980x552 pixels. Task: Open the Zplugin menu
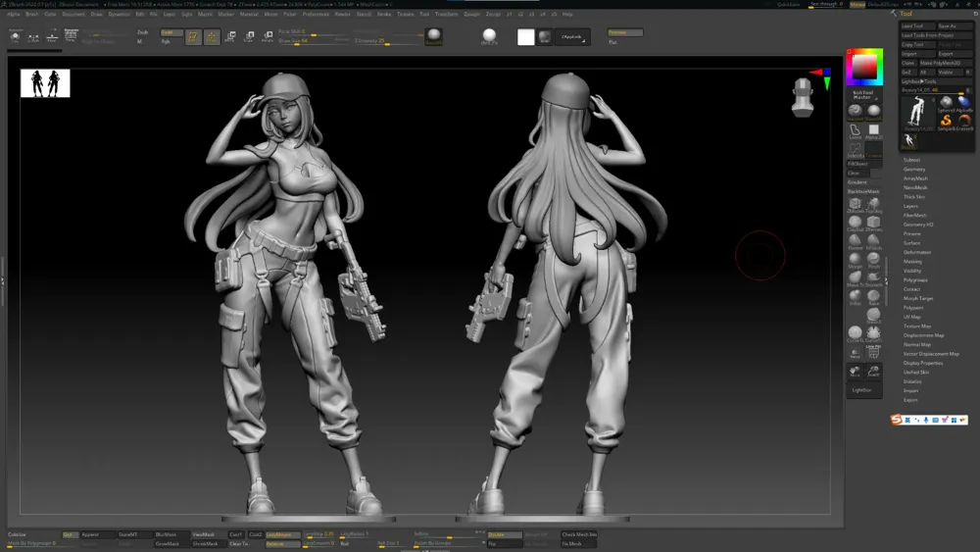tap(472, 14)
